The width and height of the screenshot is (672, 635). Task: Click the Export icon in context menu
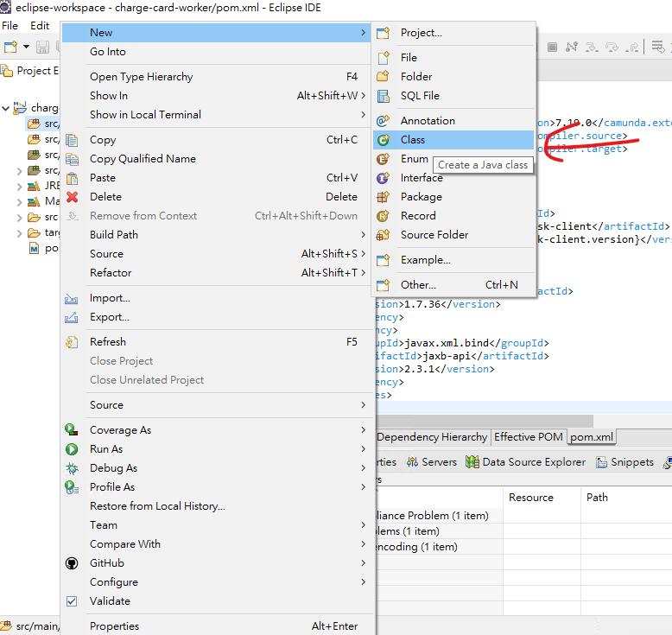pyautogui.click(x=72, y=317)
